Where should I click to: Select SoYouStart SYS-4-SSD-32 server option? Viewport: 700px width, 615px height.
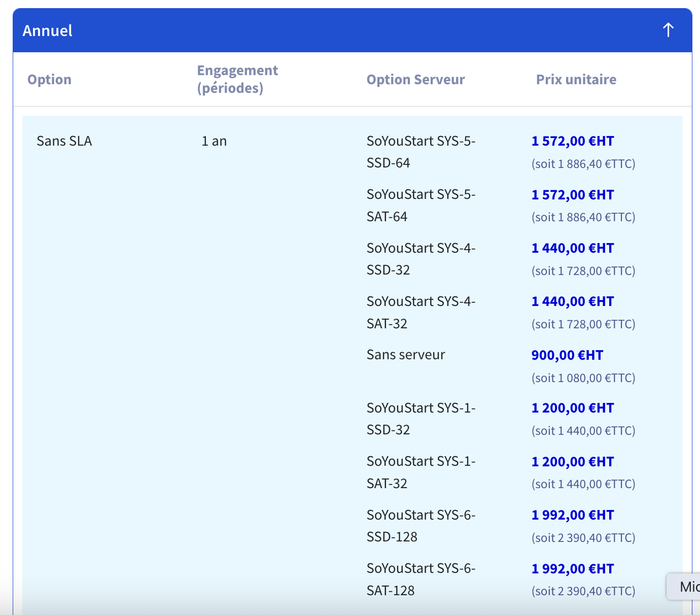[421, 259]
